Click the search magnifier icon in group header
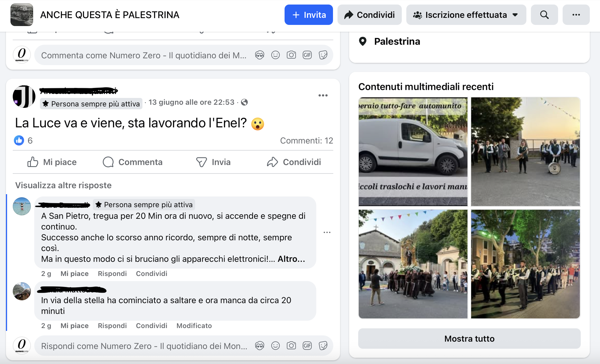This screenshot has width=600, height=364. [x=544, y=15]
